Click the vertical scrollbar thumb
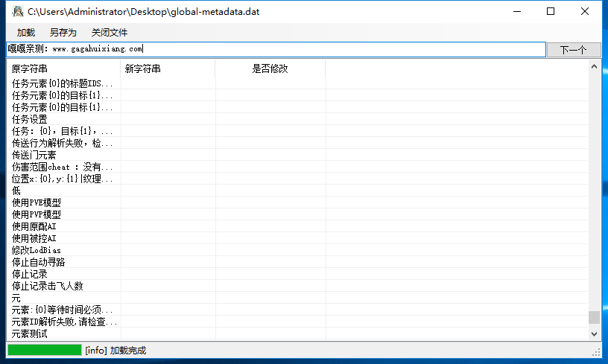 pos(595,317)
